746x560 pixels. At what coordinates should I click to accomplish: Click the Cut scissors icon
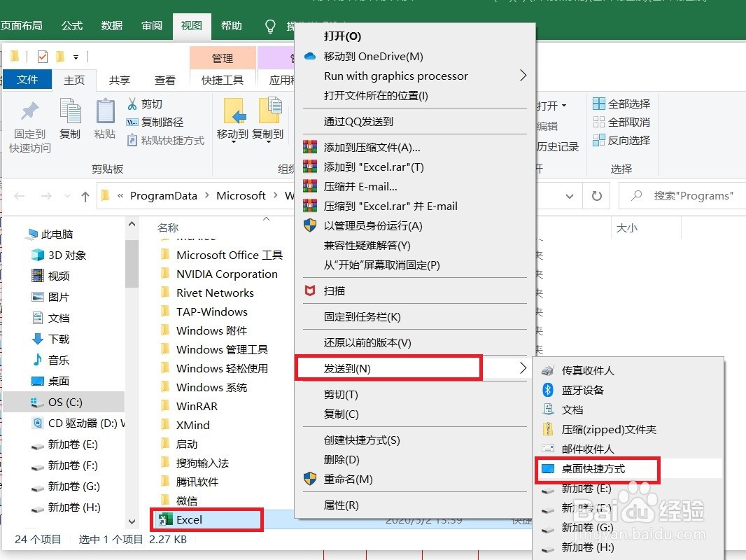132,104
